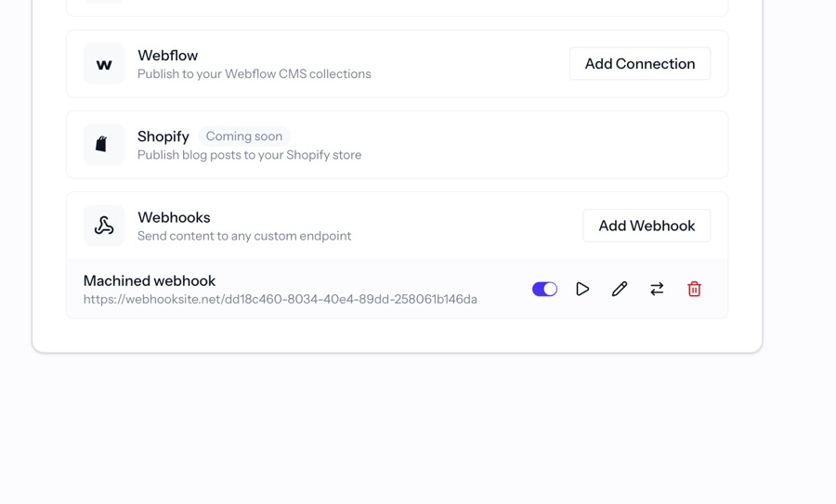Viewport: 836px width, 504px height.
Task: Disable the Machined webhook toggle
Action: click(545, 289)
